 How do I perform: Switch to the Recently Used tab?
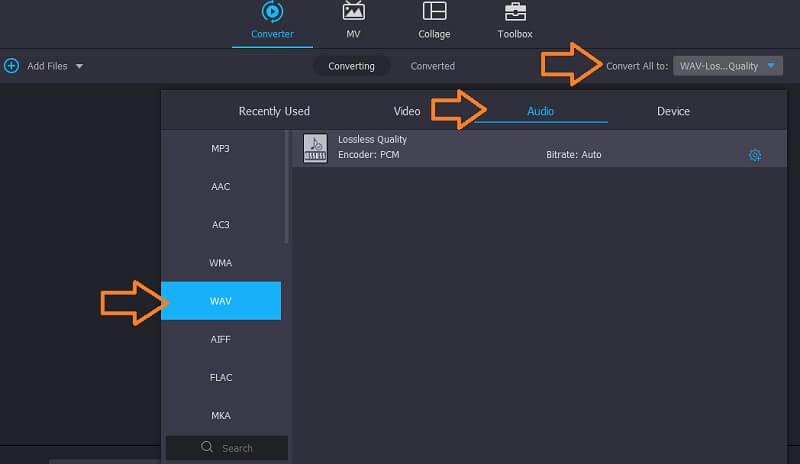point(274,111)
